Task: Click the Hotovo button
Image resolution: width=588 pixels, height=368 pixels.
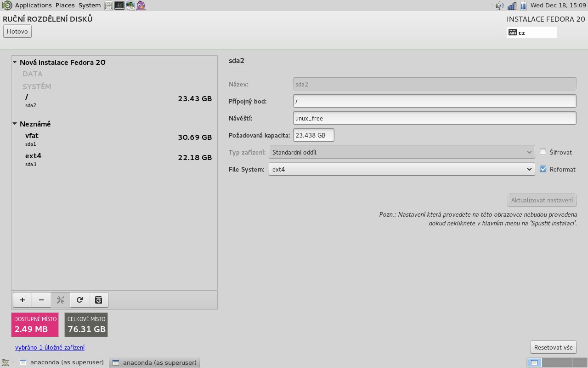Action: [x=17, y=32]
